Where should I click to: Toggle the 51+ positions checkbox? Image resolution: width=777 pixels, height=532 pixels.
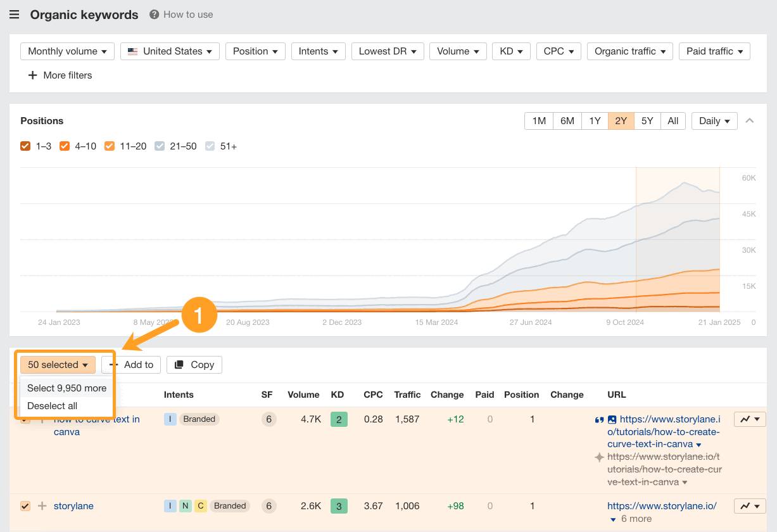click(x=210, y=146)
